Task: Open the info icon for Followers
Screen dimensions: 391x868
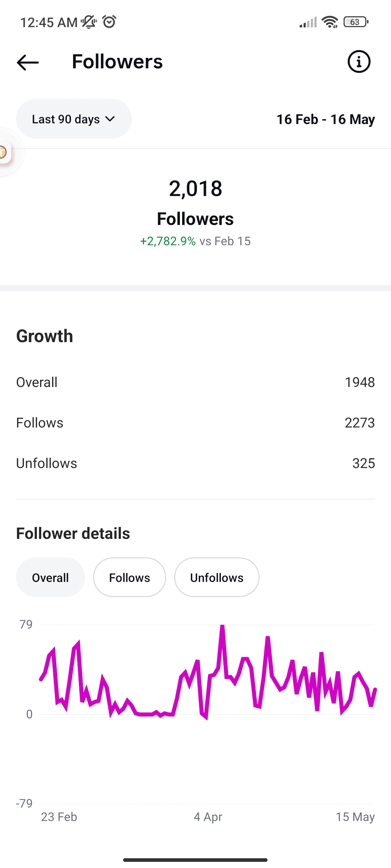Action: click(359, 62)
